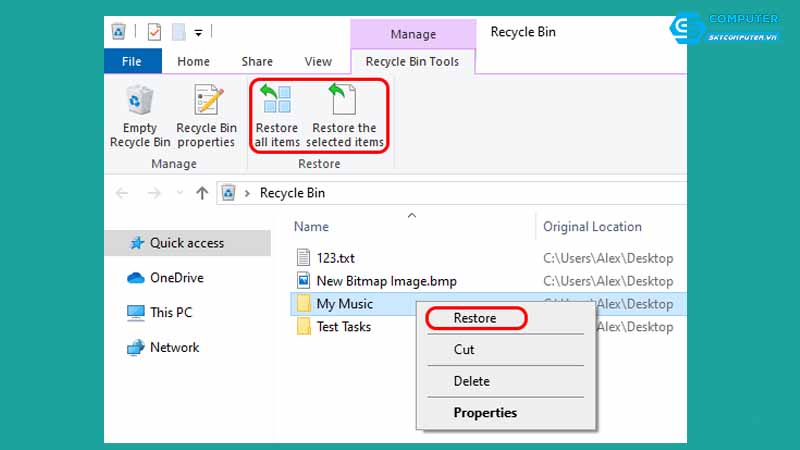Select Quick access in sidebar
Image resolution: width=800 pixels, height=450 pixels.
[x=187, y=243]
